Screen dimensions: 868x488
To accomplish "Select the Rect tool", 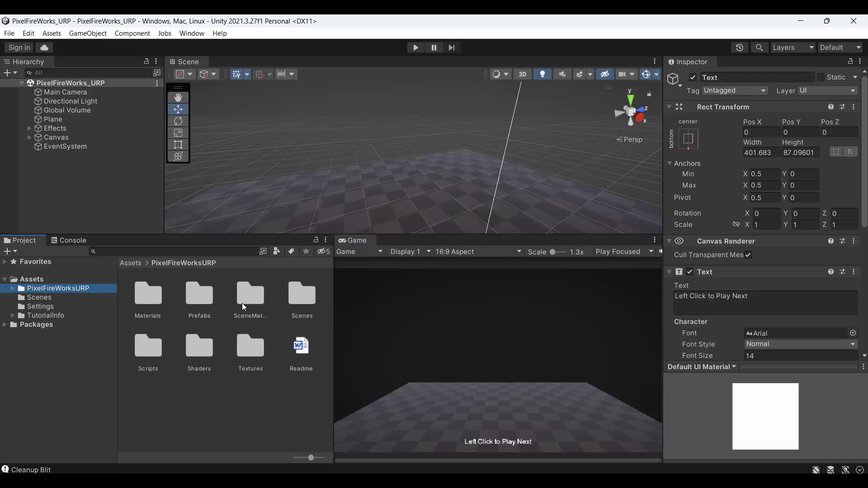I will (x=178, y=145).
